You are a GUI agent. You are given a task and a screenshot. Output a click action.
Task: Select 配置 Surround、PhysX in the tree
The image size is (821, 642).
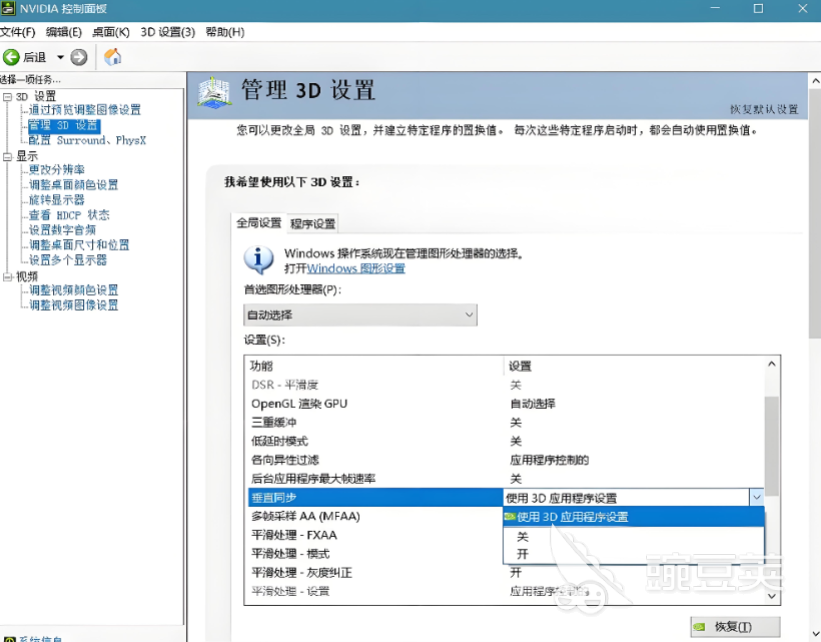[87, 140]
